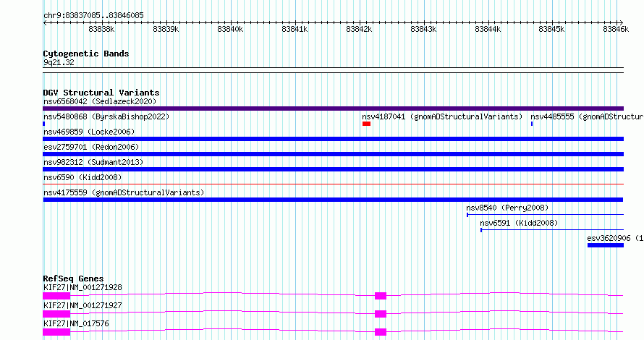Click the 83845k ruler tick label
The image size is (644, 340).
tap(551, 29)
